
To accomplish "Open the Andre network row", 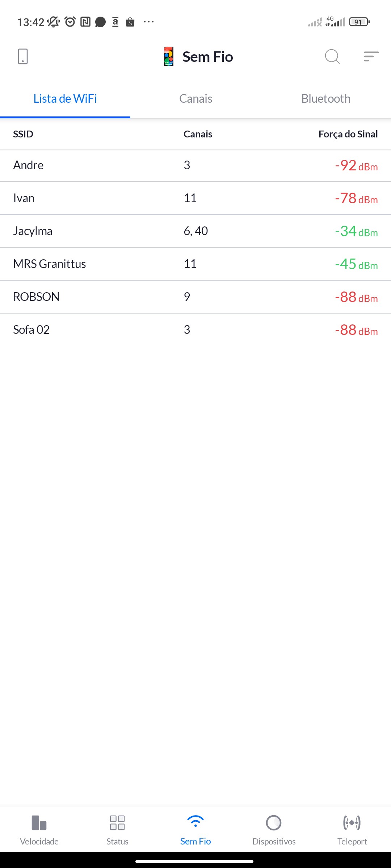I will coord(195,165).
